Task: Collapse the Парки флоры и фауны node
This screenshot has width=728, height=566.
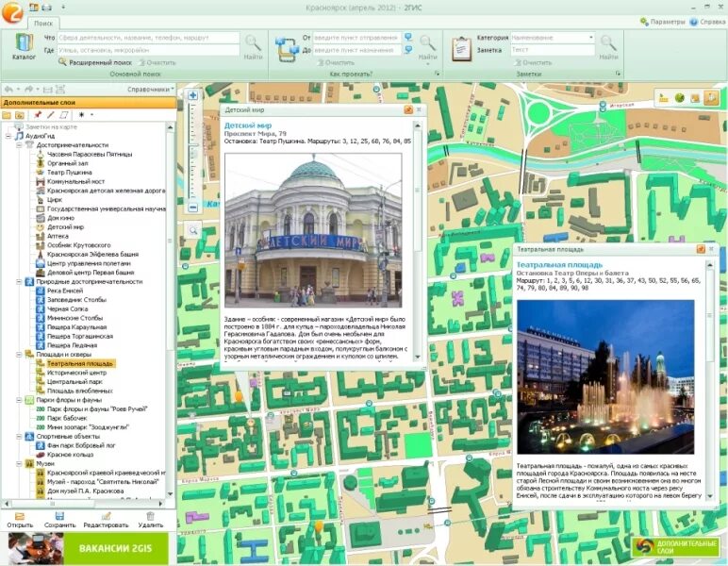Action: tap(19, 400)
